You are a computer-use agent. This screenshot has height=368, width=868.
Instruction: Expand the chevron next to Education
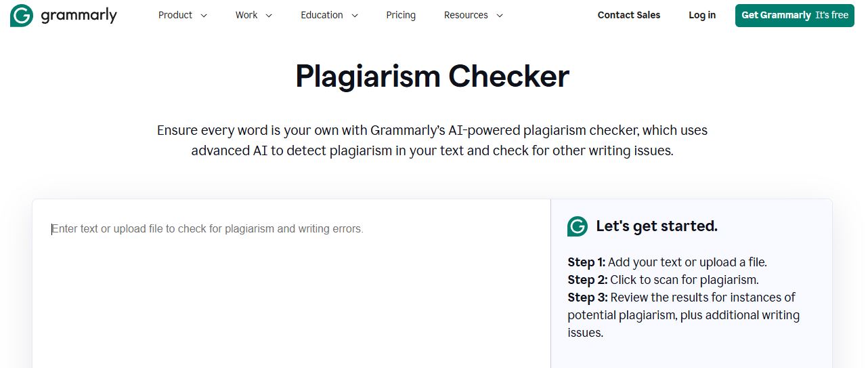pyautogui.click(x=355, y=16)
